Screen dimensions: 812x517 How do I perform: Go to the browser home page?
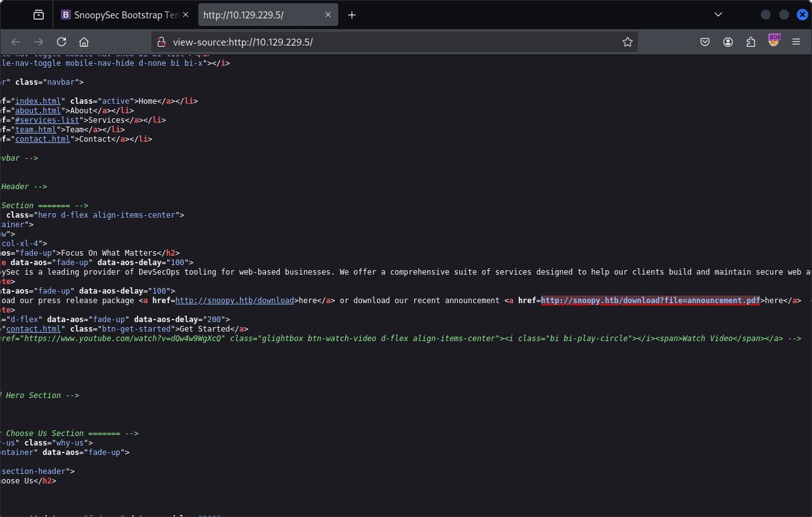click(x=84, y=42)
